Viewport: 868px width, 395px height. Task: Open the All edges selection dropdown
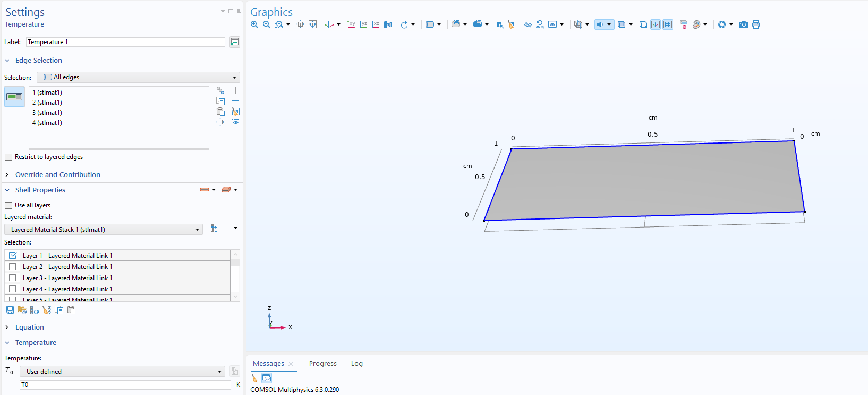click(138, 77)
